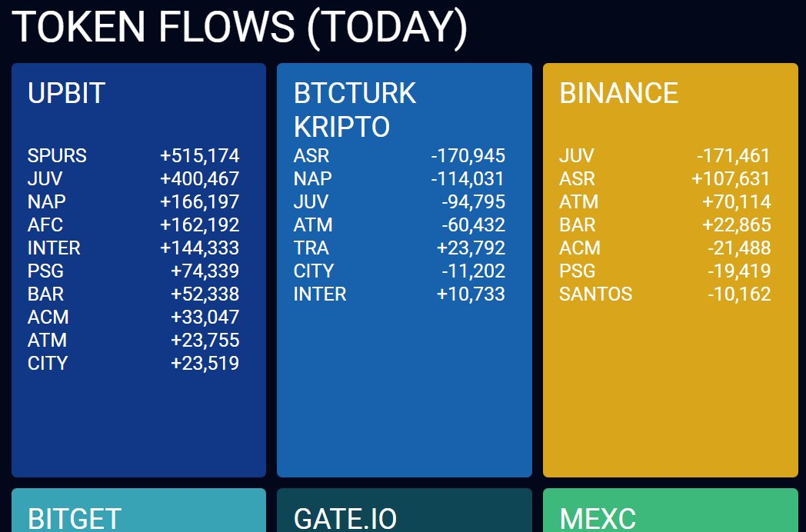Choose CITY token in the UPBIT card

click(48, 364)
